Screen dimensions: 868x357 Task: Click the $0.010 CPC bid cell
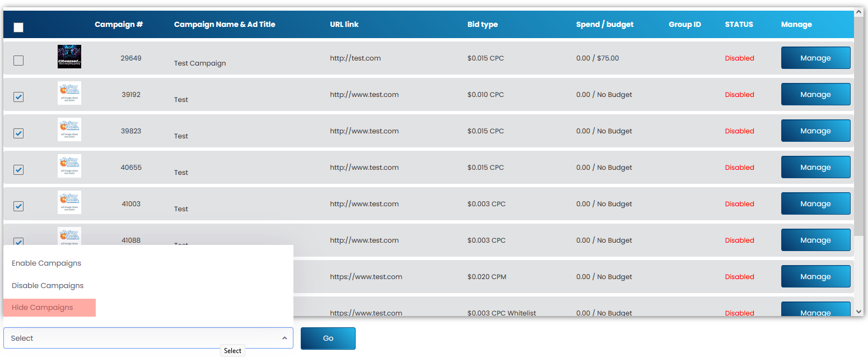(x=486, y=95)
